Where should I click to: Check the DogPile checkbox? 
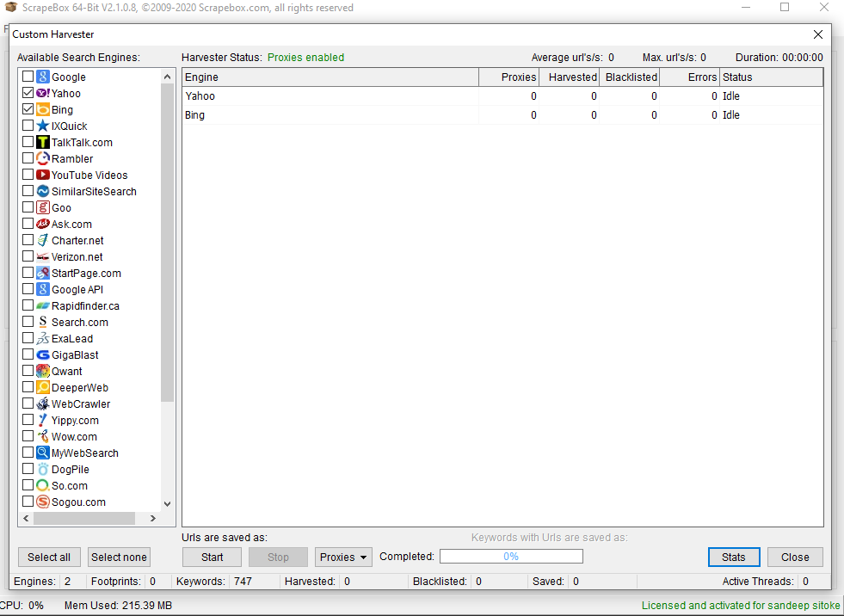pos(28,469)
